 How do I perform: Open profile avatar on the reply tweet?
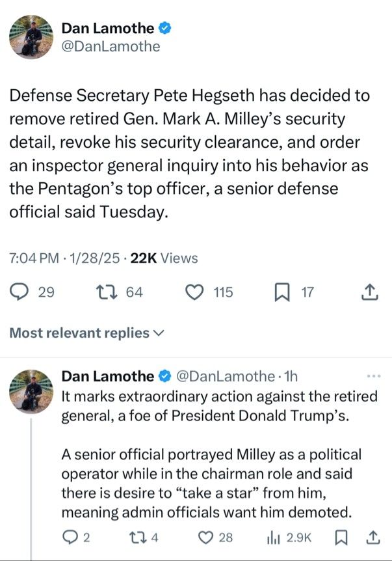tap(31, 391)
